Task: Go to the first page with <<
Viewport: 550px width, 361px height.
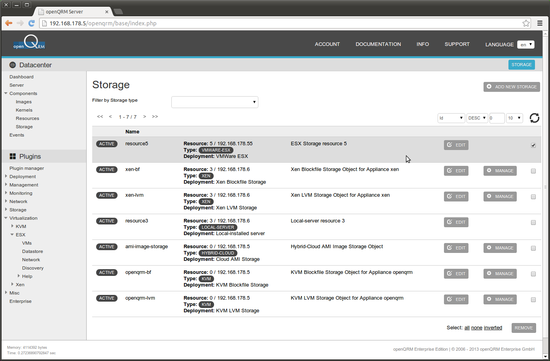Action: [100, 116]
